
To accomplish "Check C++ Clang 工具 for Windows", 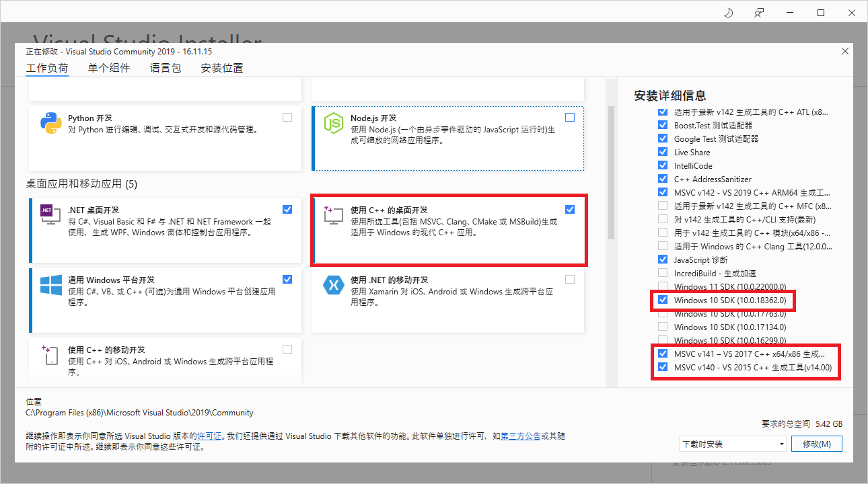I will [x=663, y=246].
